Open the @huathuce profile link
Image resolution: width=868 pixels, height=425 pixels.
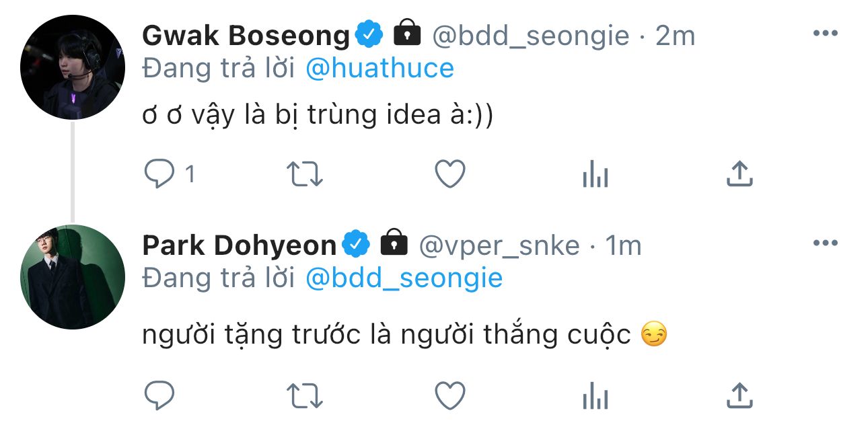coord(379,68)
